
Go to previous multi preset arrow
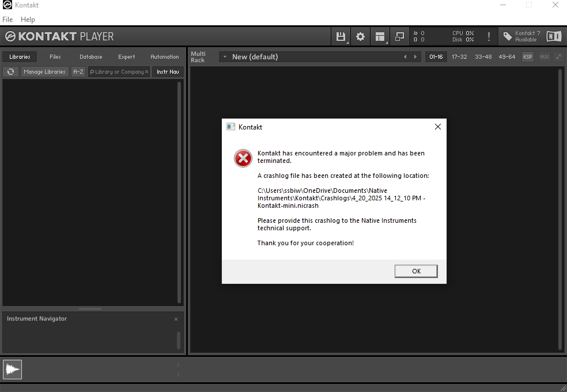405,57
